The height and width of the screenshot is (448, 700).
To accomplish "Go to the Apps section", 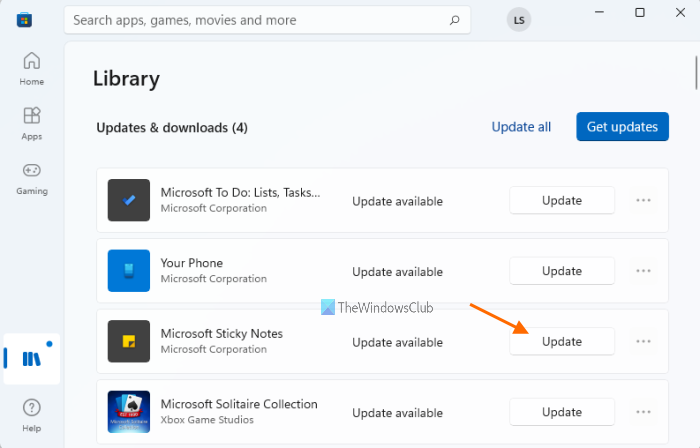I will click(32, 122).
